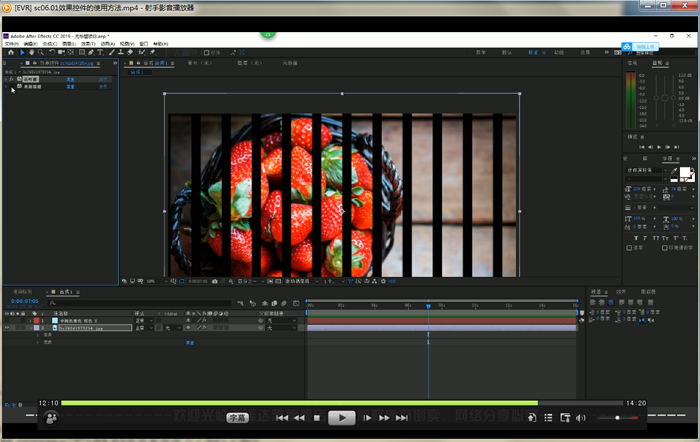Viewport: 700px width, 442px height.
Task: Open layer 1 parent dropdown
Action: [281, 321]
